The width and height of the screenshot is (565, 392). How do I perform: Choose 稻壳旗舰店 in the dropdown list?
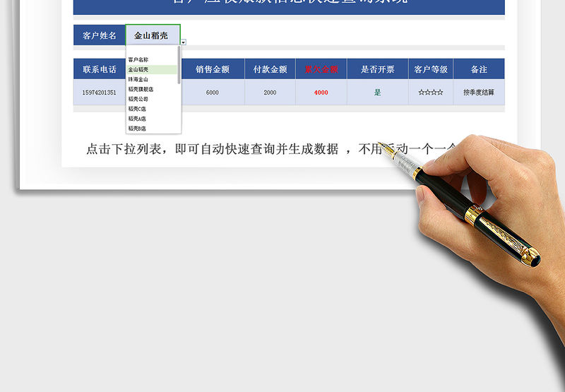pyautogui.click(x=141, y=90)
